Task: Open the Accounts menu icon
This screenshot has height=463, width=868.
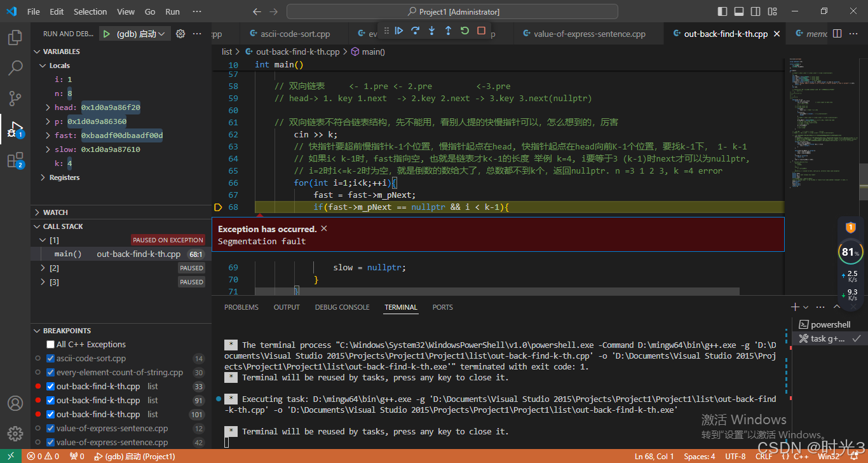Action: click(x=15, y=404)
